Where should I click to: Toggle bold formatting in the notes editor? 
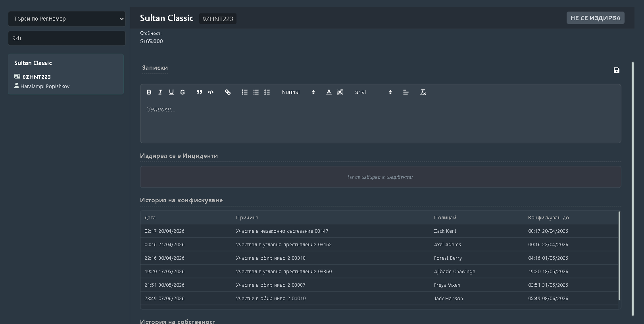tap(149, 92)
